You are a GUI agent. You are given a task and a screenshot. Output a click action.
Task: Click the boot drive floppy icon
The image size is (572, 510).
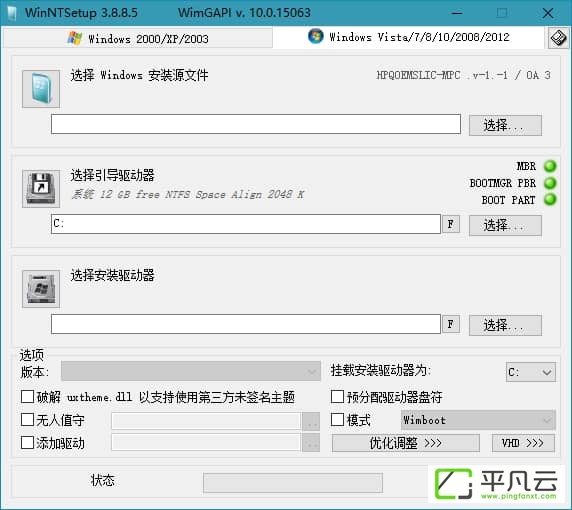(x=41, y=189)
